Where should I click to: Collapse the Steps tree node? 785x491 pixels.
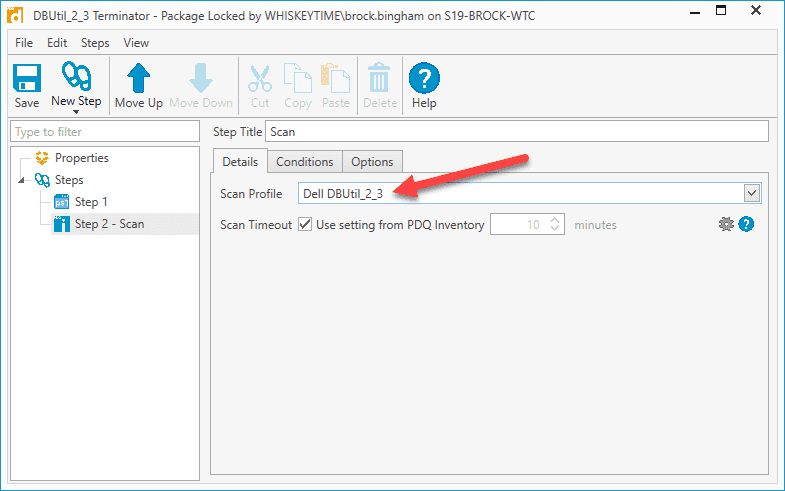tap(21, 180)
